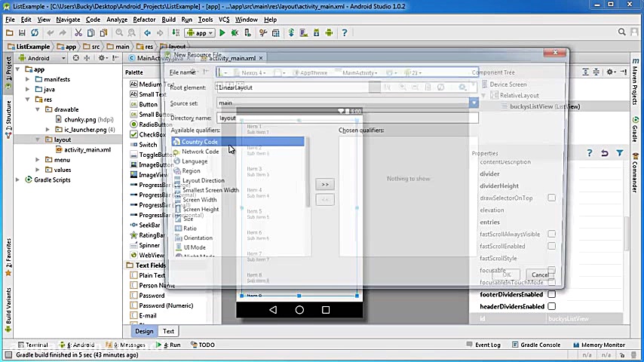The image size is (644, 362).
Task: Run the app with green play icon
Action: pyautogui.click(x=222, y=33)
